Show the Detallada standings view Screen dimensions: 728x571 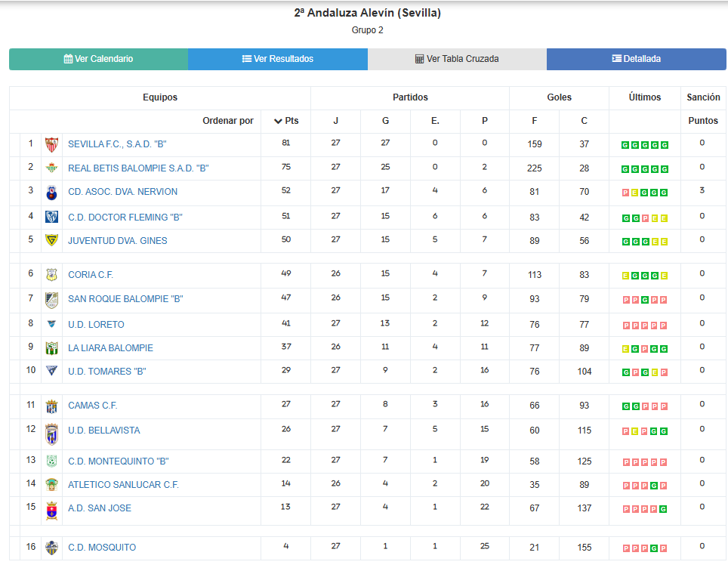636,59
